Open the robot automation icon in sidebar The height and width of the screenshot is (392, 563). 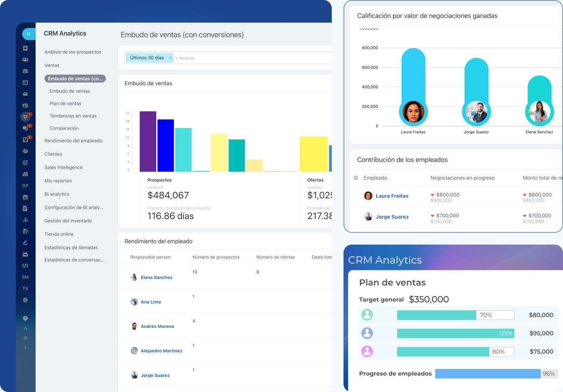tap(25, 254)
